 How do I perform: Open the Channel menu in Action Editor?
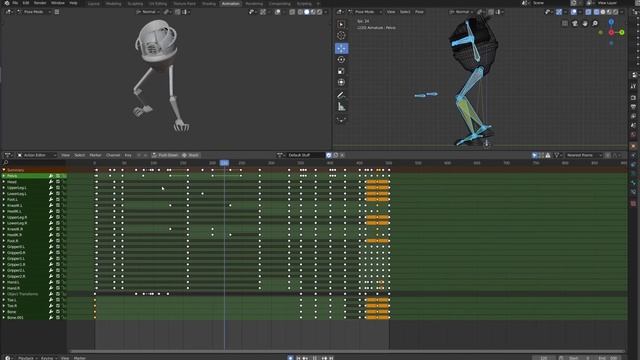113,155
